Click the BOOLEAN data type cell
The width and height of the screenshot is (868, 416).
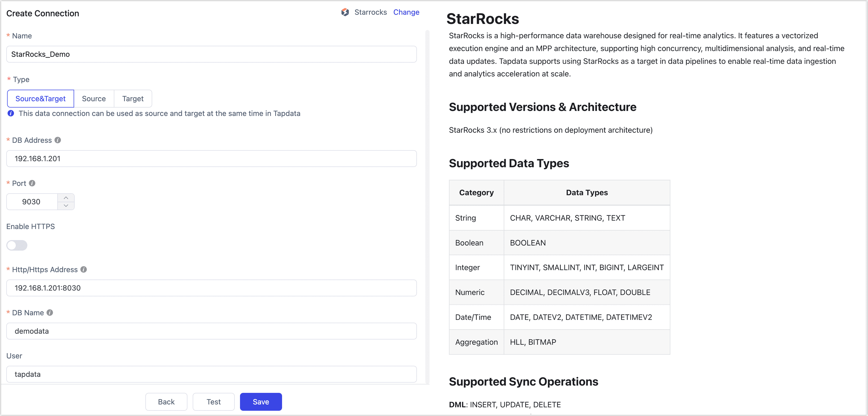(587, 243)
